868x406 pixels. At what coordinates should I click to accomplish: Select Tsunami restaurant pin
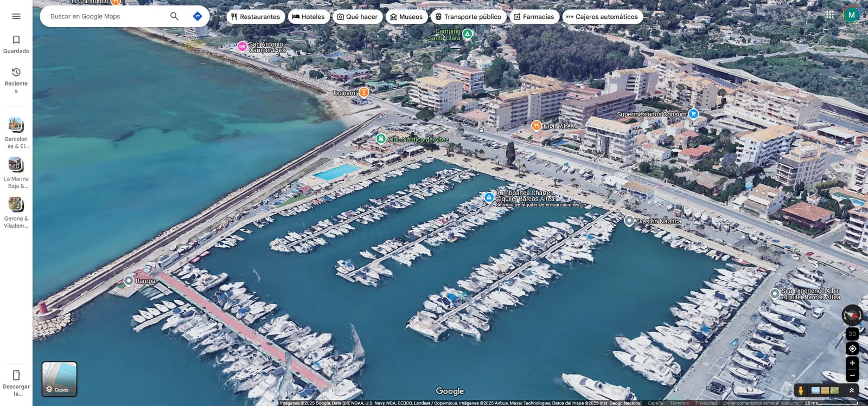tap(364, 92)
